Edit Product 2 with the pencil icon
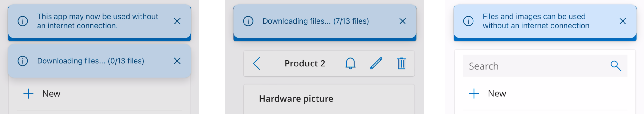Viewport: 644px width, 114px height. coord(376,63)
